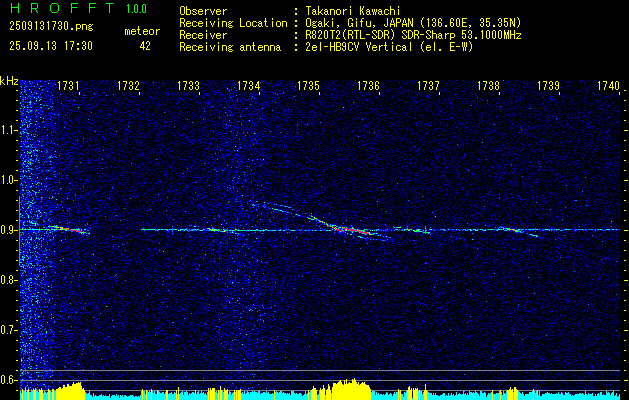Click the 2el-HB9CV Vertical antenna text
Viewport: 629px width, 400px height.
point(389,47)
